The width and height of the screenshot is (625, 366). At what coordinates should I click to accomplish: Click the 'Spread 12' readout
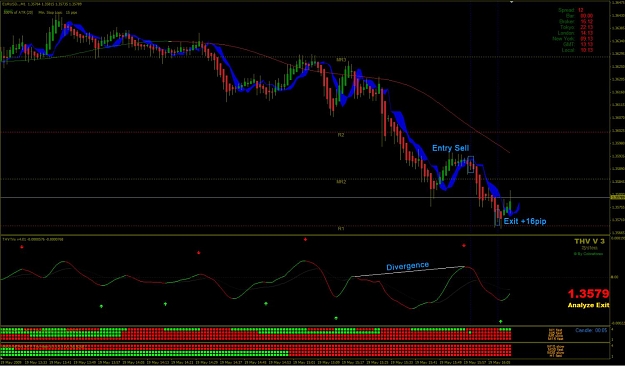pos(571,10)
